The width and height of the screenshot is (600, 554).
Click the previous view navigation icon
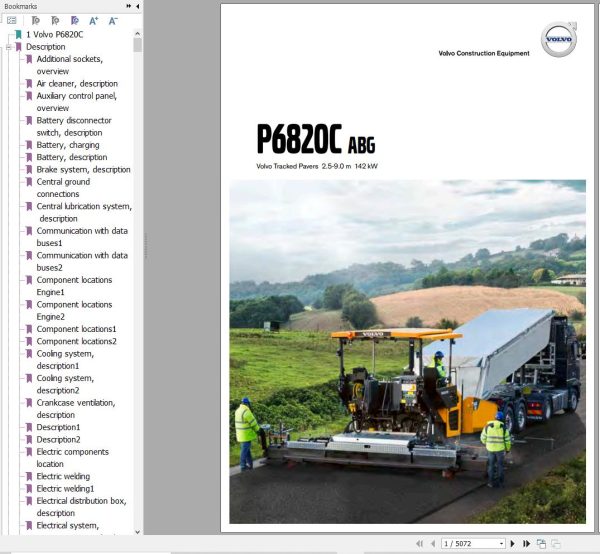[x=541, y=543]
